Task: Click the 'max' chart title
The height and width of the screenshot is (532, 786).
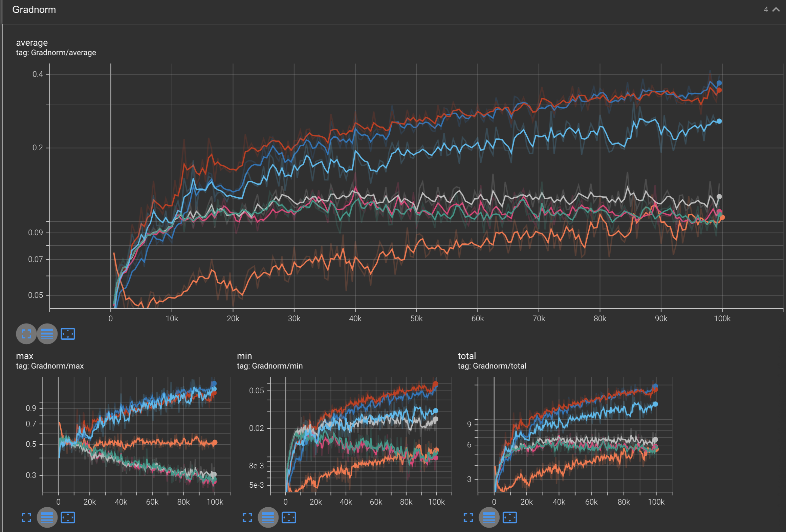Action: pos(25,356)
